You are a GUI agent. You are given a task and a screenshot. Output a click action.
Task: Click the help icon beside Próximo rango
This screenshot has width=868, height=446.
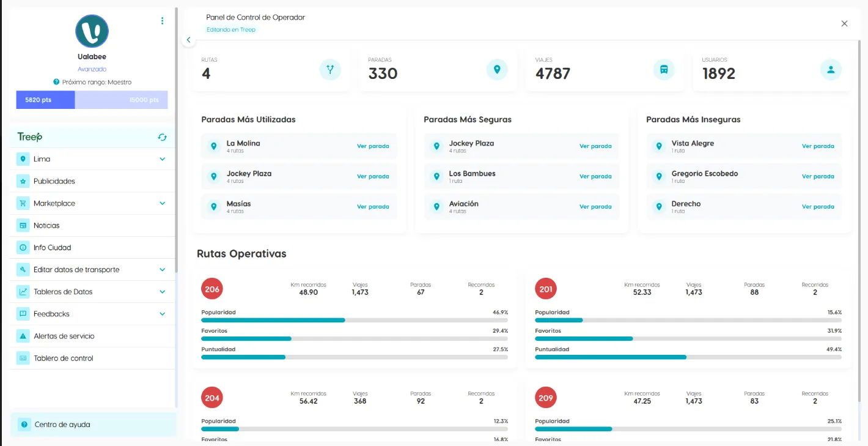click(x=56, y=82)
